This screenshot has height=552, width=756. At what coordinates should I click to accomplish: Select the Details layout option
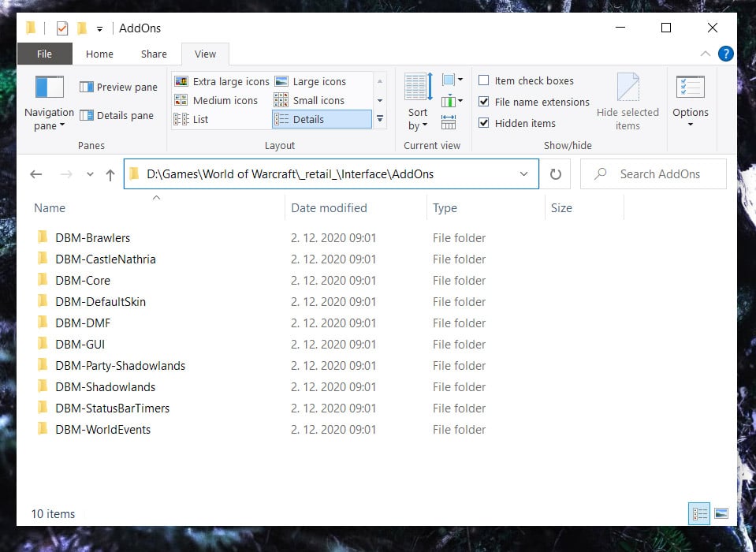322,119
